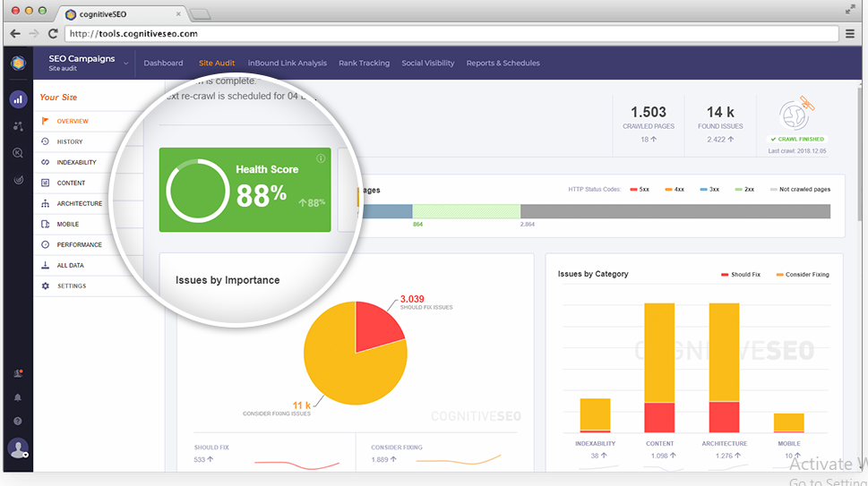
Task: Click the Settings gear icon
Action: coord(46,286)
